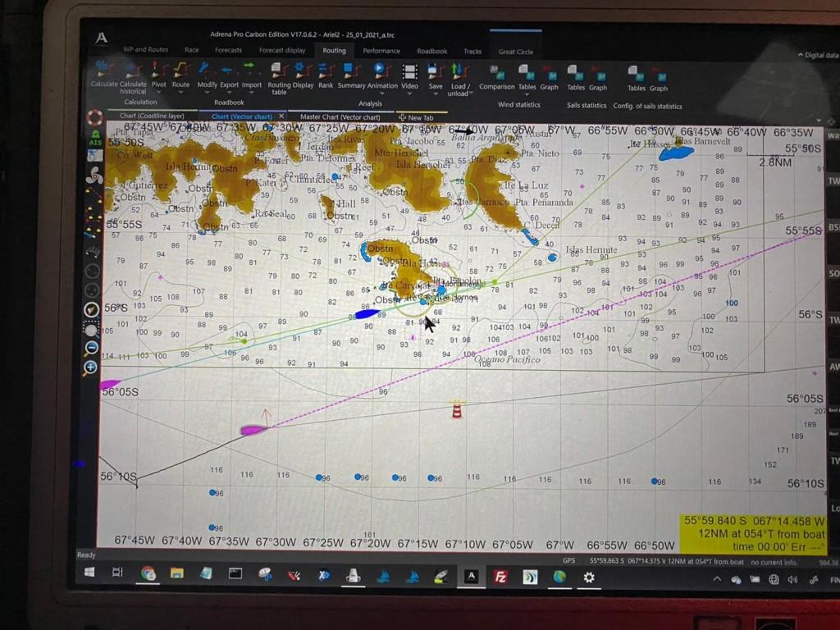
Task: Click the magenta boat marker on the chart
Action: [x=253, y=430]
